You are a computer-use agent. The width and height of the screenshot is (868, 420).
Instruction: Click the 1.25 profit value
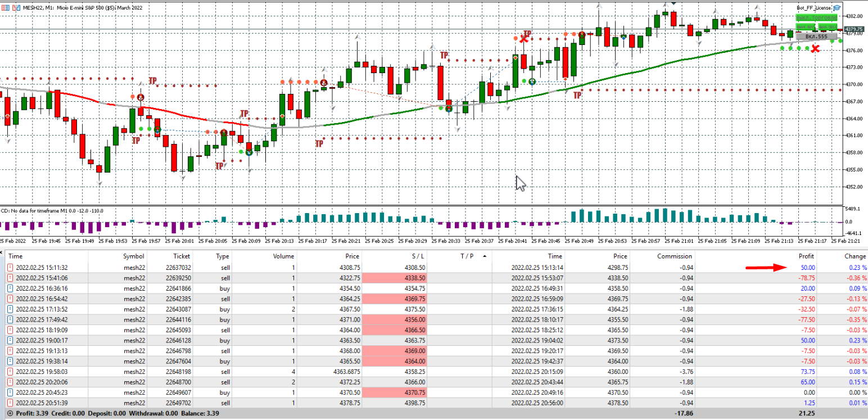click(808, 403)
